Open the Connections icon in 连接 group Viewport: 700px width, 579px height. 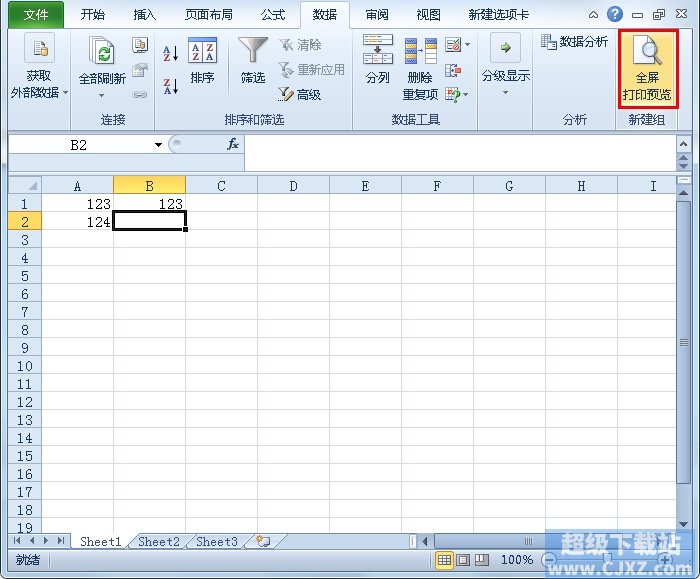[140, 45]
